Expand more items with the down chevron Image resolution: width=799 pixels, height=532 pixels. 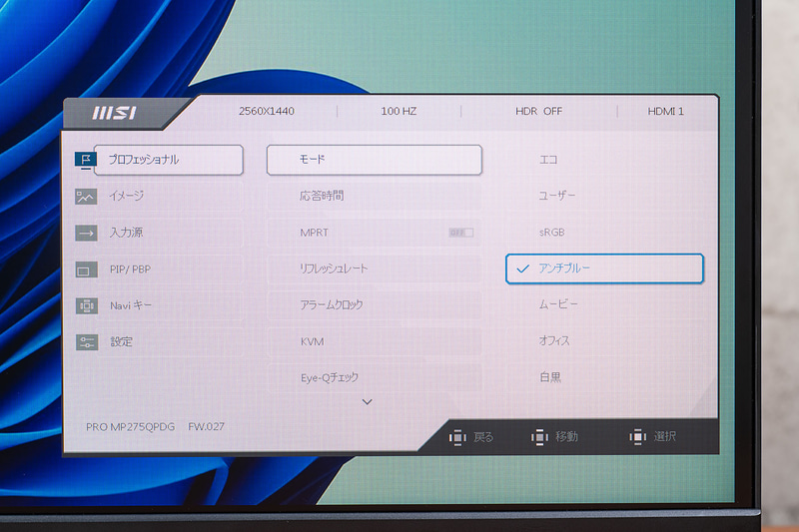[367, 402]
